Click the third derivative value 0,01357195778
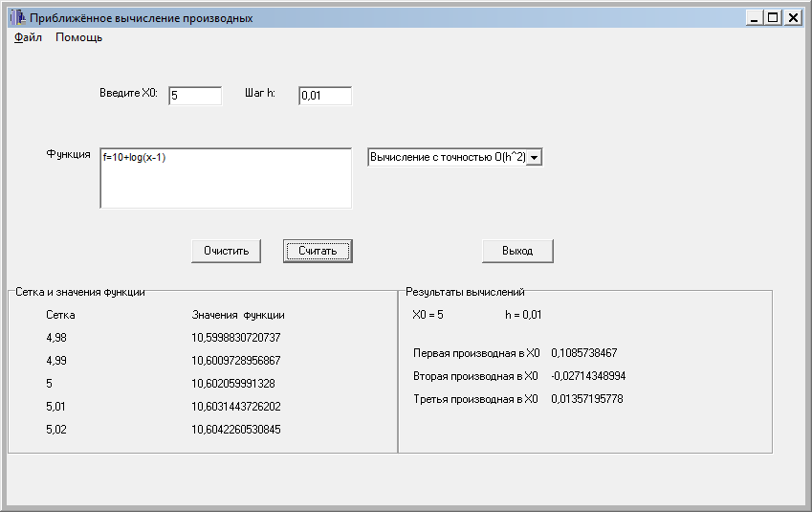 [x=587, y=398]
